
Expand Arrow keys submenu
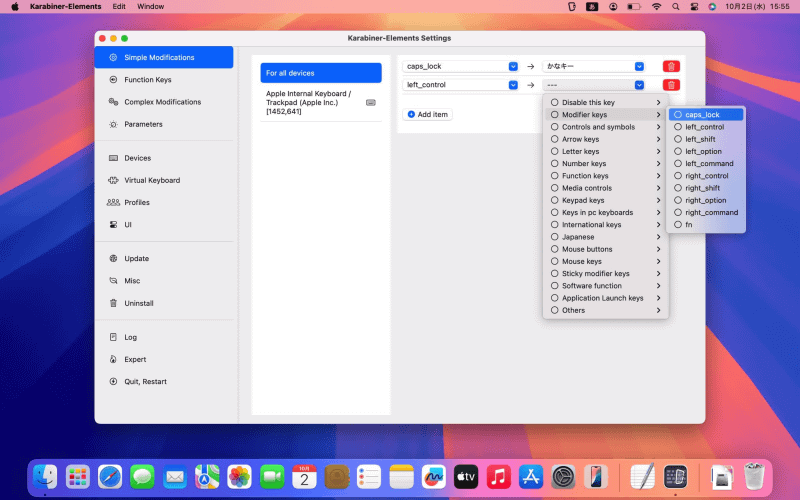[606, 139]
